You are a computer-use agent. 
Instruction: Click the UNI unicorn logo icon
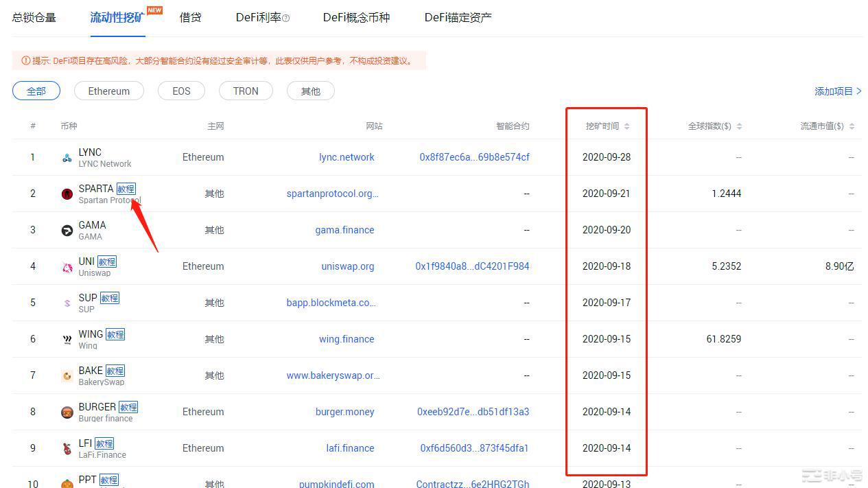[x=67, y=267]
